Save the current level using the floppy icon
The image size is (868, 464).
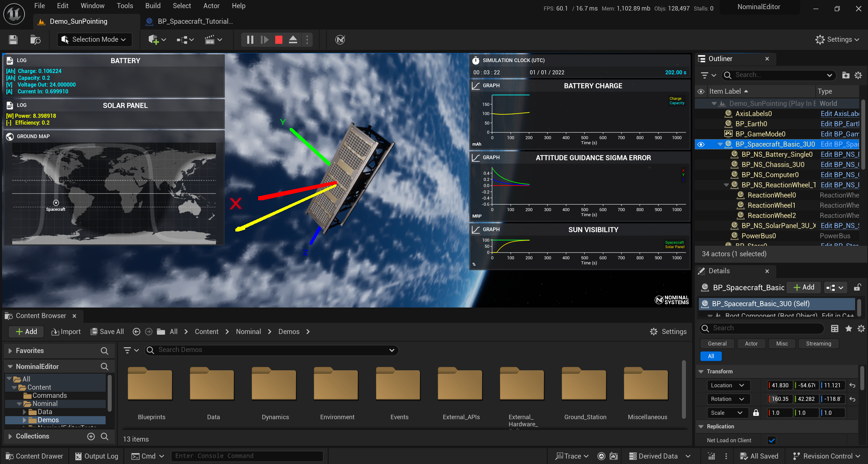(13, 40)
